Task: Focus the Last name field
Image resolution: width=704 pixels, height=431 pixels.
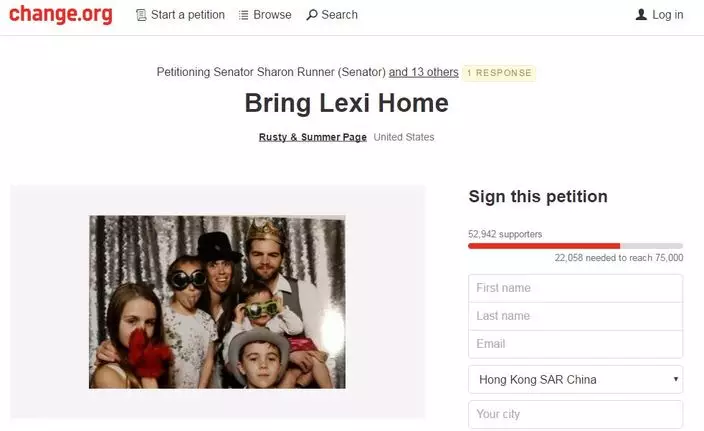Action: [x=575, y=316]
